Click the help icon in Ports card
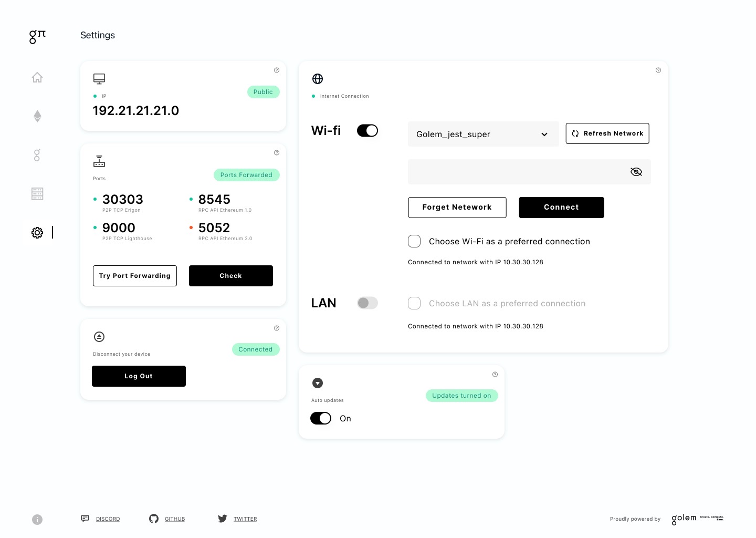Screen dimensions: 756x538 pyautogui.click(x=277, y=152)
